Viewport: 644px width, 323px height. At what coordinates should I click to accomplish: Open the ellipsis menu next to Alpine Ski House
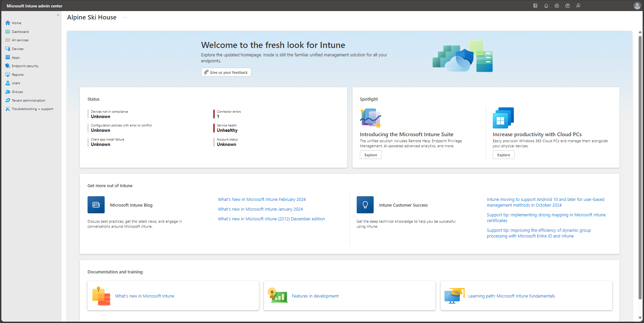point(125,17)
